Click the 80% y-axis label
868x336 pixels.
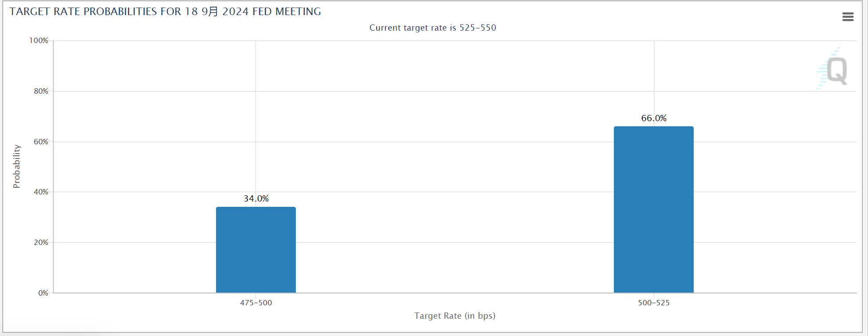click(41, 91)
